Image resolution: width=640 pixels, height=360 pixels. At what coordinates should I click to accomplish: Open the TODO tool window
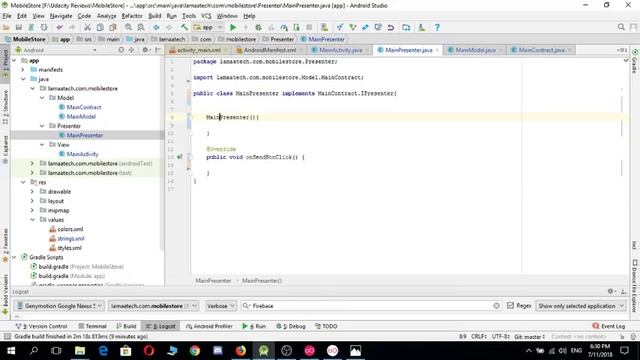(326, 326)
